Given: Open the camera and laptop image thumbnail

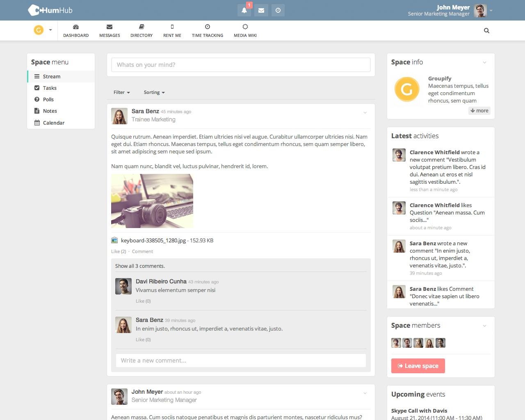Looking at the screenshot, I should tap(152, 201).
